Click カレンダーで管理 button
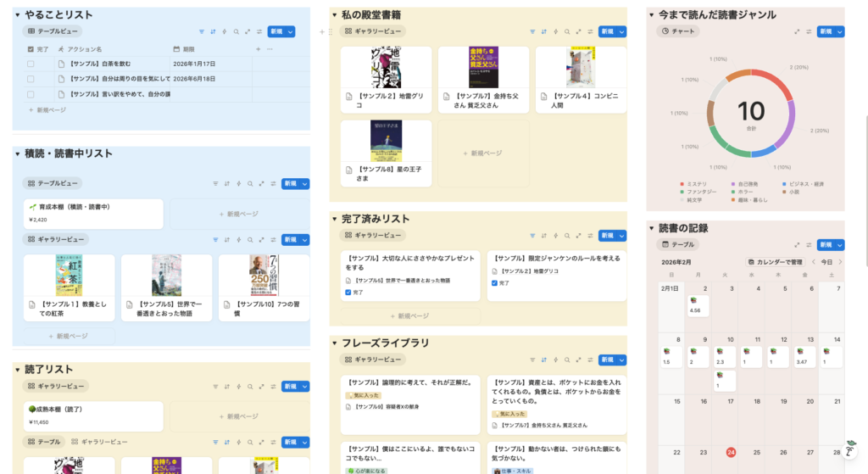 (x=774, y=262)
